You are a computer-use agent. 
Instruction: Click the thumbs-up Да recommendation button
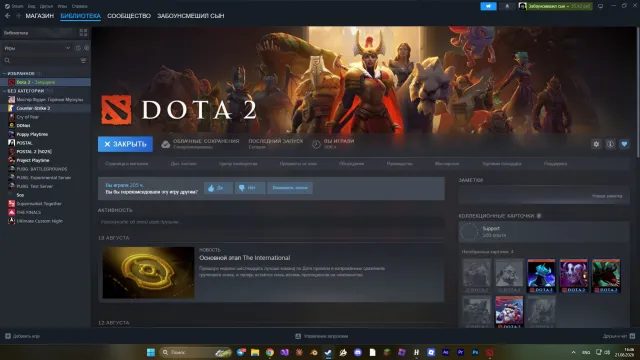(218, 188)
